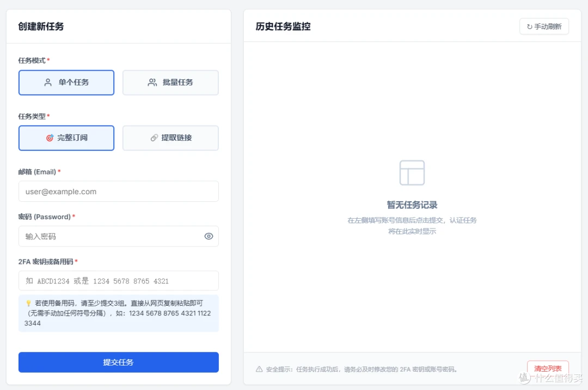Refresh task history with 手动刷新
The width and height of the screenshot is (588, 390).
click(x=544, y=27)
